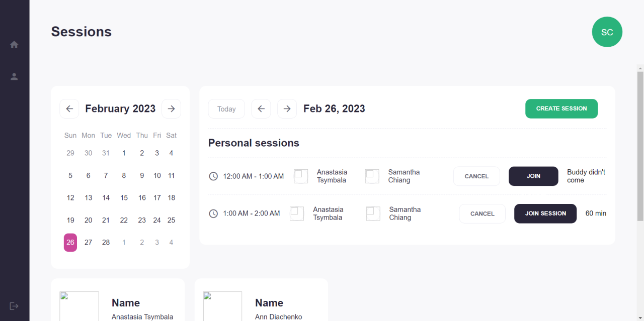Image resolution: width=644 pixels, height=321 pixels.
Task: Open the SC user avatar menu
Action: tap(607, 32)
